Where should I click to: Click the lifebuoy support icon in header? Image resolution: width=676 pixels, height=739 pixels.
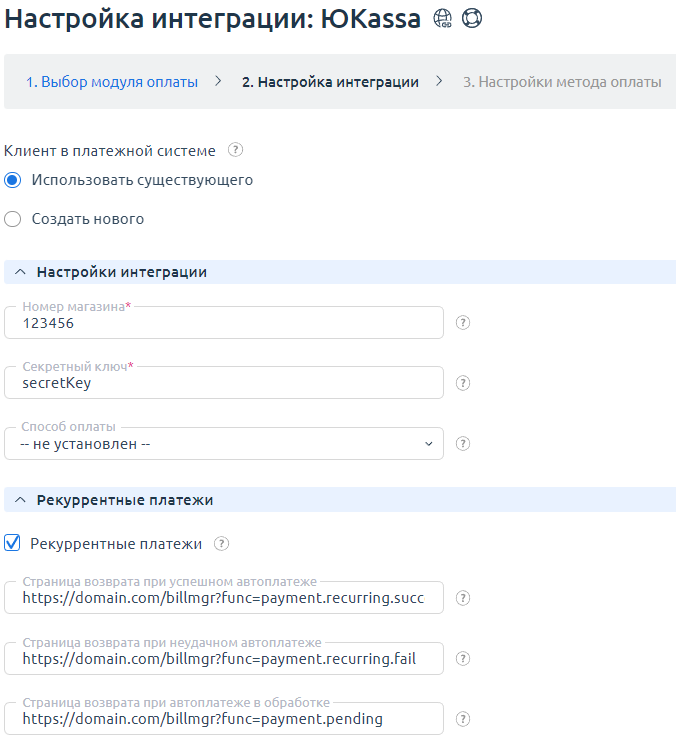472,19
